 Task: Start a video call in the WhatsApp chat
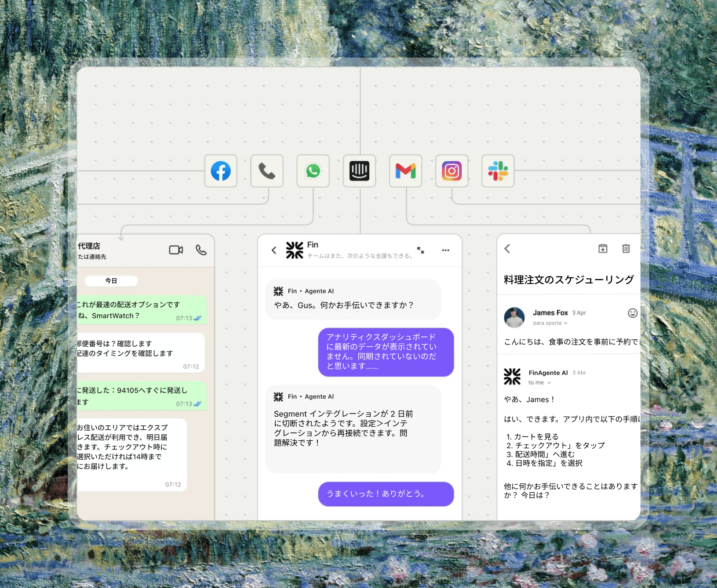(x=176, y=250)
